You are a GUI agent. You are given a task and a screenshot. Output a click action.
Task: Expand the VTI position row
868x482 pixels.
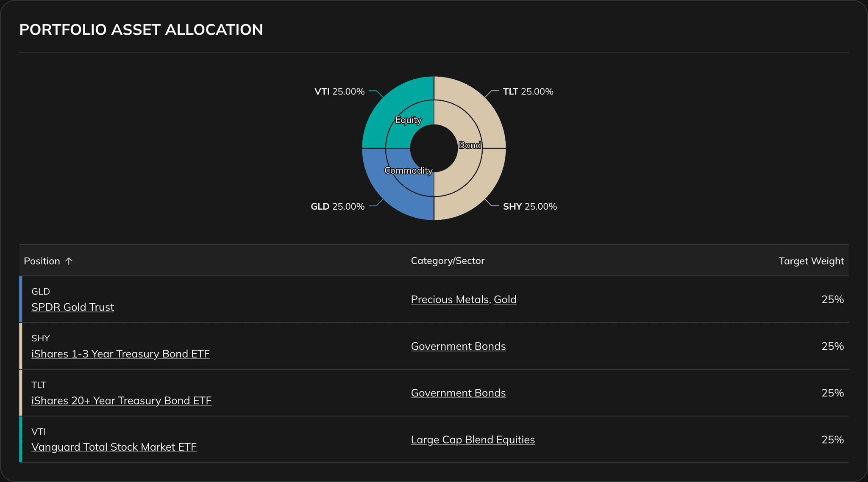click(x=254, y=439)
